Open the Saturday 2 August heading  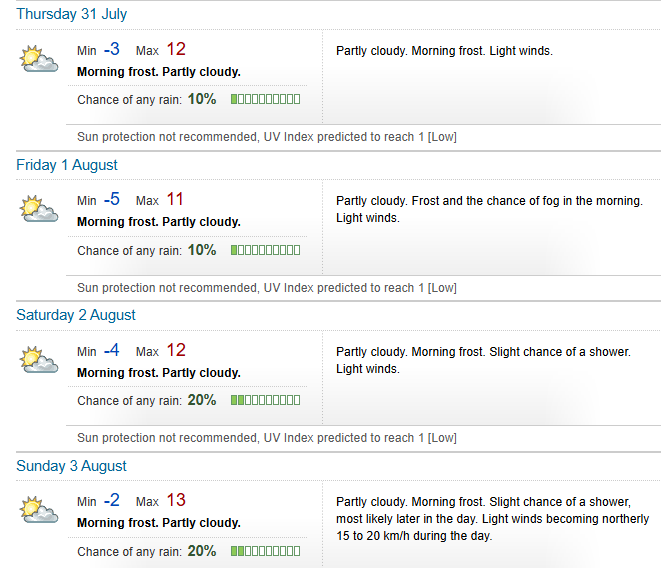tap(76, 315)
